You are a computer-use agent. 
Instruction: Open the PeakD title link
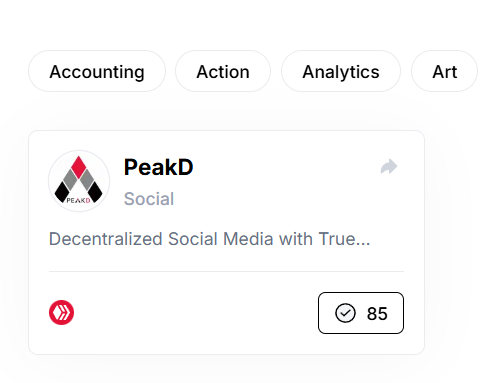pos(158,167)
